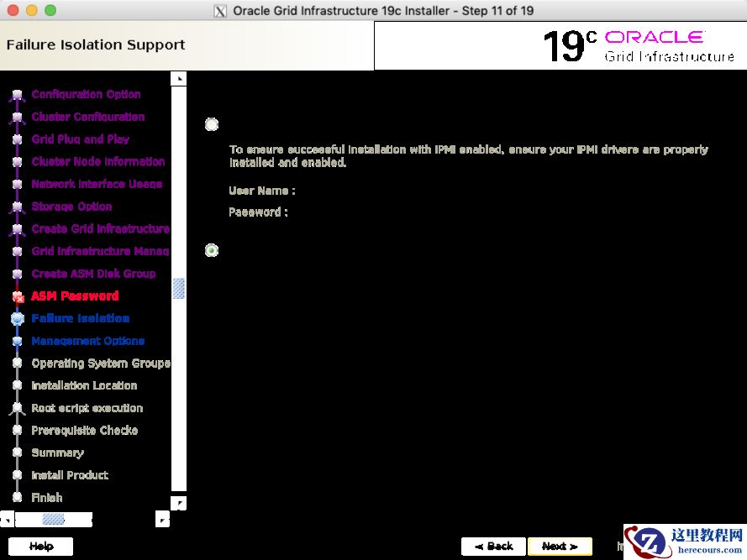Click the Create ASM Disk Group step bullet
Viewport: 747px width, 560px height.
[17, 274]
